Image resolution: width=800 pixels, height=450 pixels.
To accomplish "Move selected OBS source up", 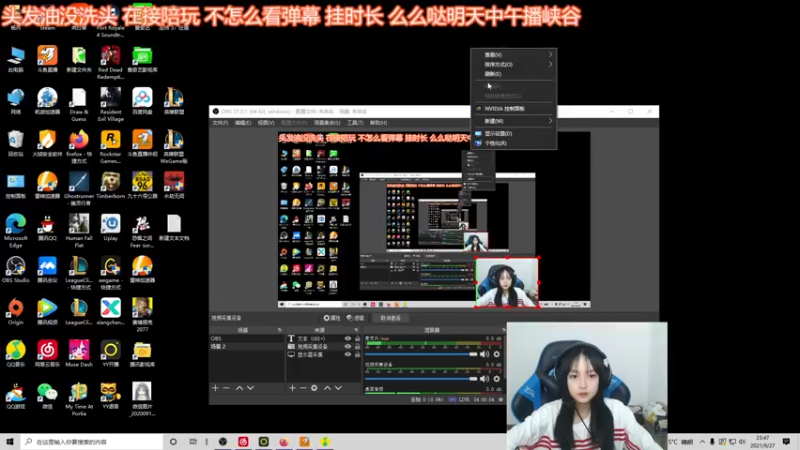I will pos(327,388).
